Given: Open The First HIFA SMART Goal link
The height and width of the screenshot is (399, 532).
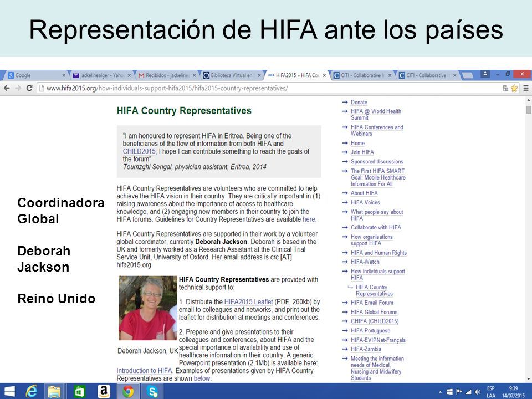Looking at the screenshot, I should [x=378, y=177].
